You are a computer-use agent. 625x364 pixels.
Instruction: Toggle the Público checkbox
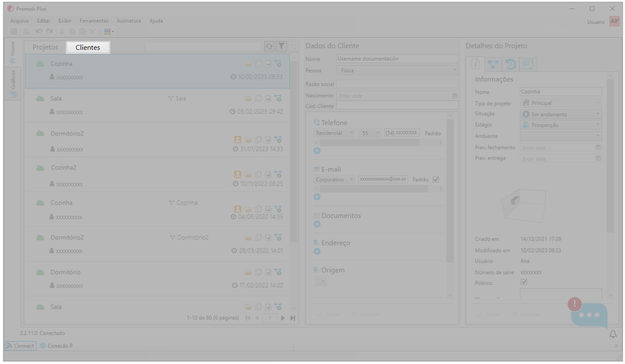click(524, 282)
